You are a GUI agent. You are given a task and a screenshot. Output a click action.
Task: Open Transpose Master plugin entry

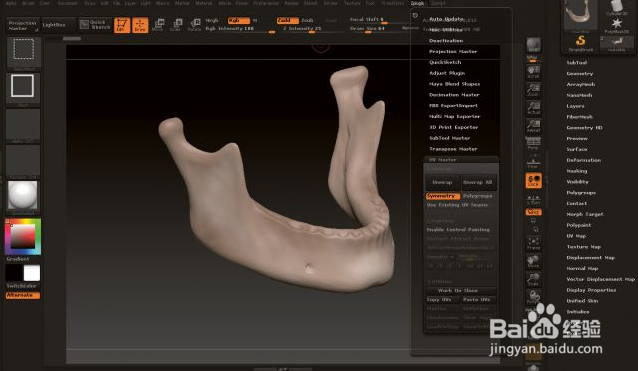point(453,149)
